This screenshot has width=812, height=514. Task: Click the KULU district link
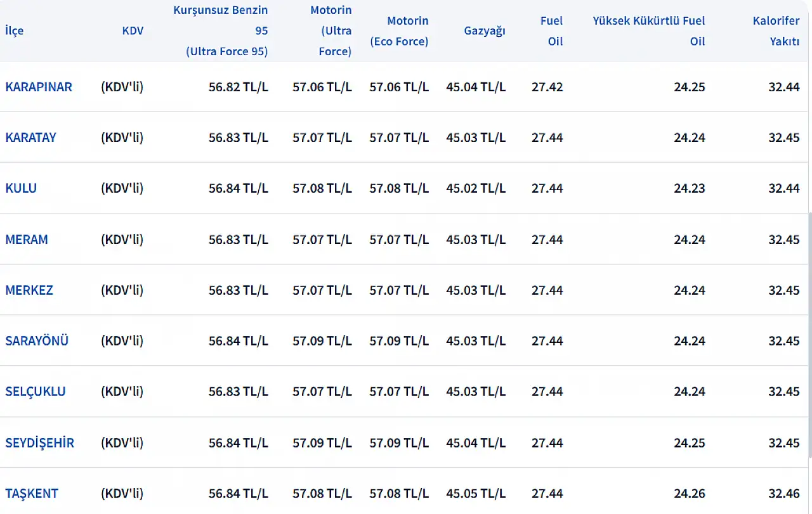pyautogui.click(x=21, y=188)
